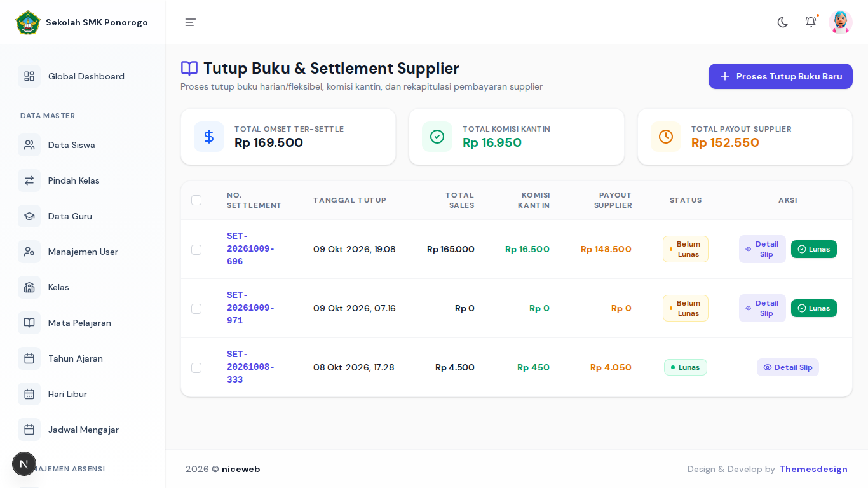The width and height of the screenshot is (868, 488).
Task: Click the clock icon on payout card
Action: pyautogui.click(x=666, y=137)
